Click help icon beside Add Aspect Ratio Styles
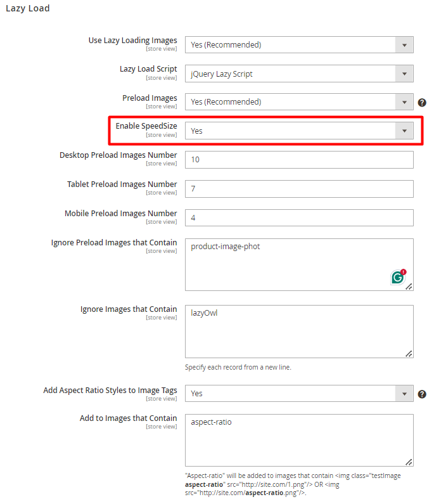The width and height of the screenshot is (434, 504). [422, 394]
